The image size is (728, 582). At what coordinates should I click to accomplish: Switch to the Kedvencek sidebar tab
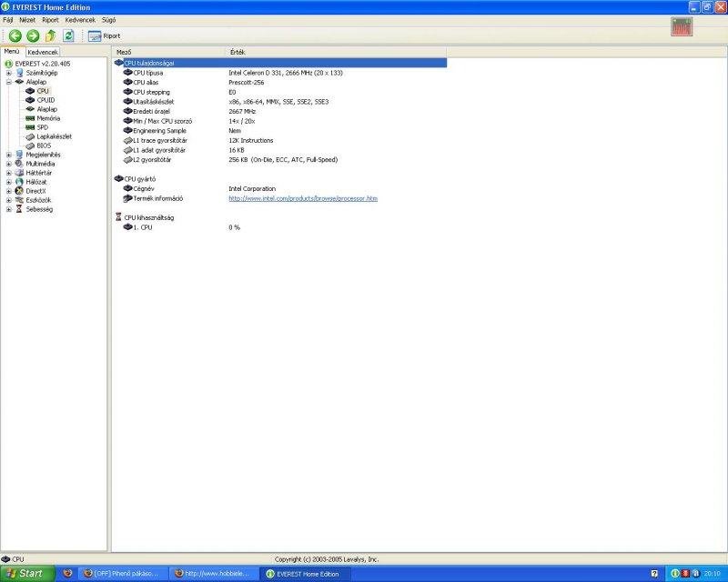[43, 52]
